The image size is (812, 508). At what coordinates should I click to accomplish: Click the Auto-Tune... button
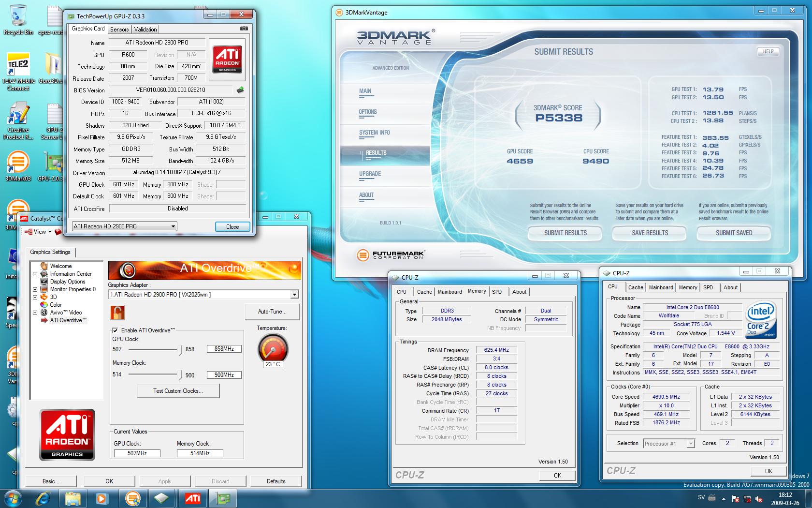[272, 312]
